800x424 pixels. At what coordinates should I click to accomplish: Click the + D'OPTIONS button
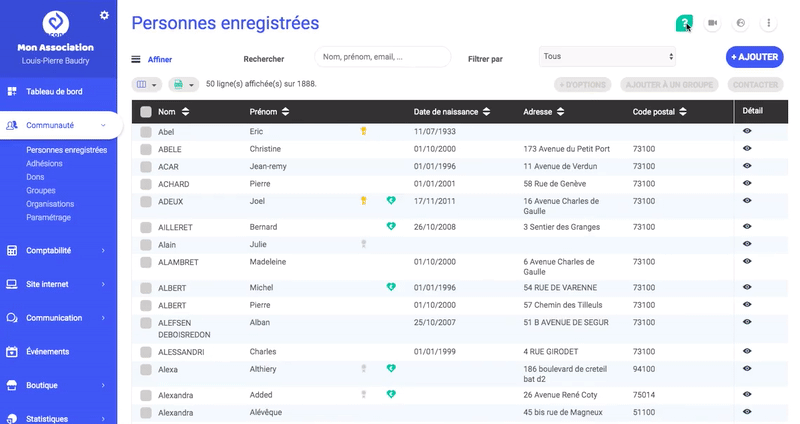[x=582, y=85]
